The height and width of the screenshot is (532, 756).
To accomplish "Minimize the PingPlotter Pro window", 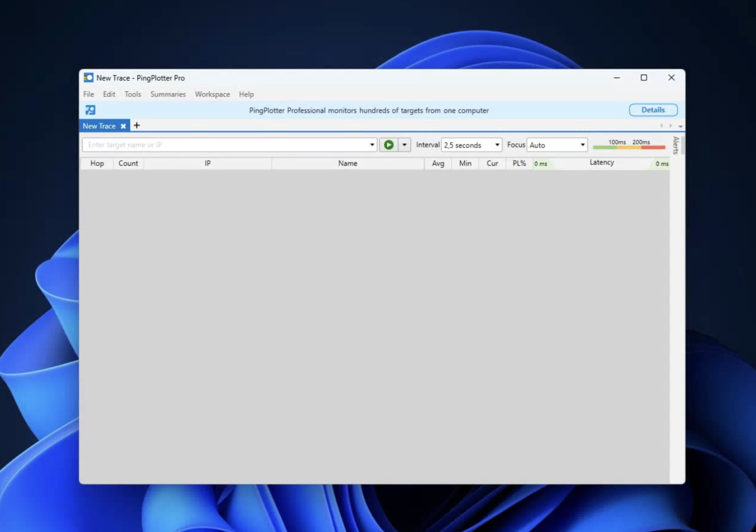I will [616, 78].
